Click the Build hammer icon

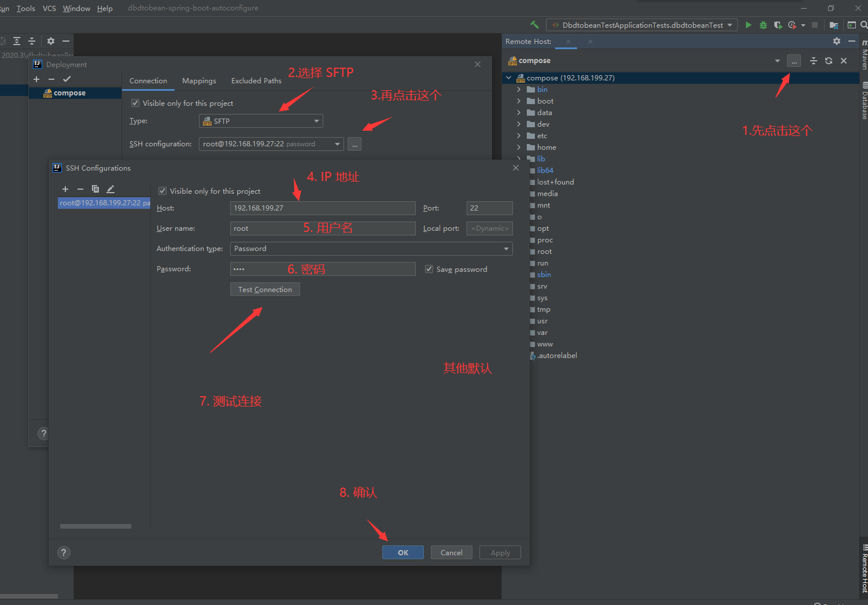pos(534,25)
